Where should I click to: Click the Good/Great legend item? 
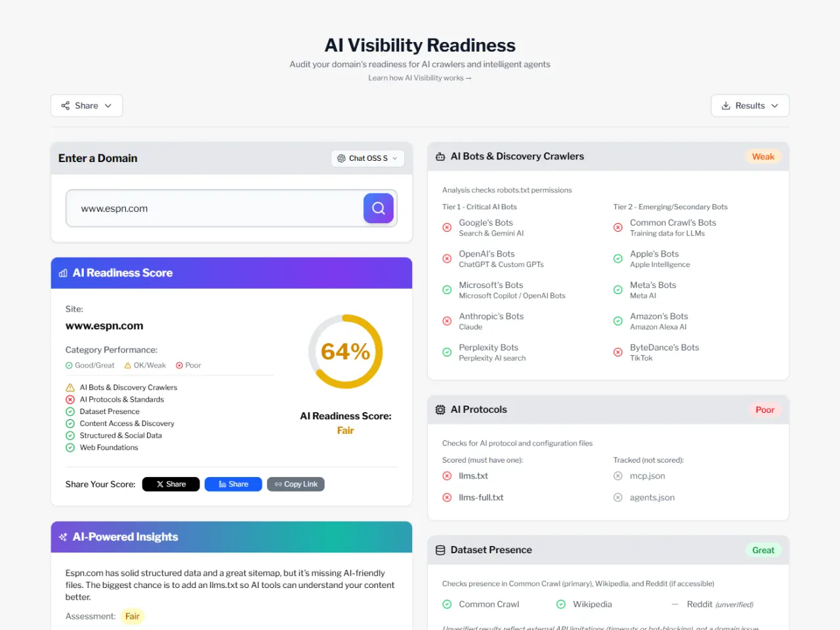90,366
